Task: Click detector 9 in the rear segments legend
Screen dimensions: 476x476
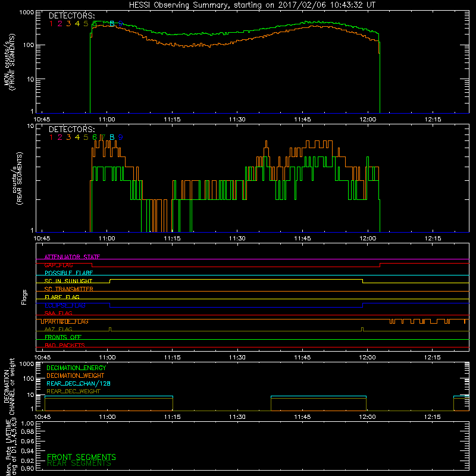Action: tap(121, 137)
